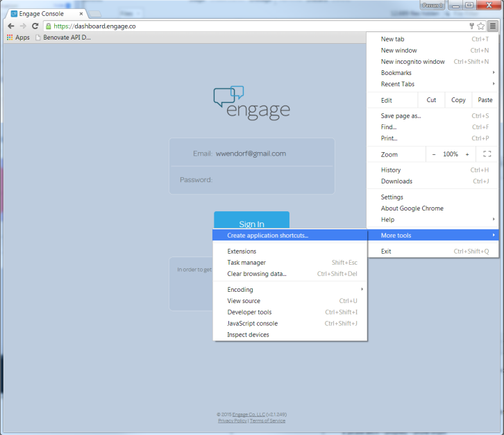Image resolution: width=504 pixels, height=435 pixels.
Task: Open History from the menu
Action: pos(432,170)
